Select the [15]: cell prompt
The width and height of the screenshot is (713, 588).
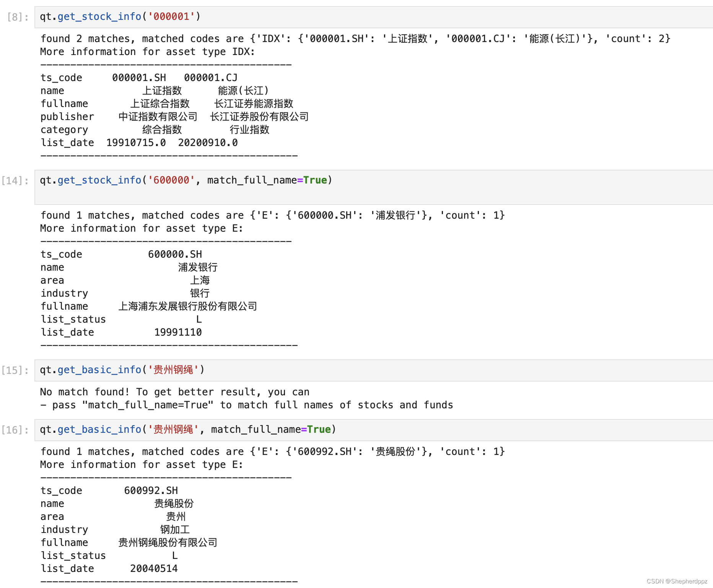click(15, 370)
